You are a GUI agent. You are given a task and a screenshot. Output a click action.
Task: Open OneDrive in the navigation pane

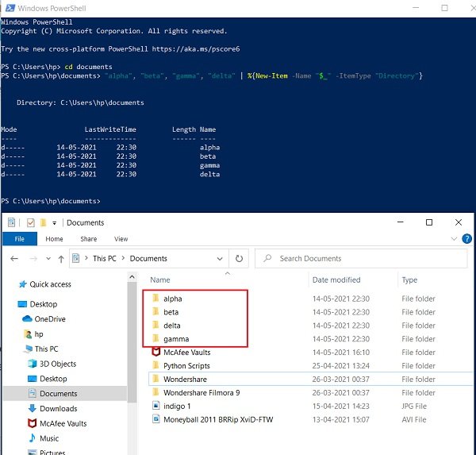click(50, 319)
